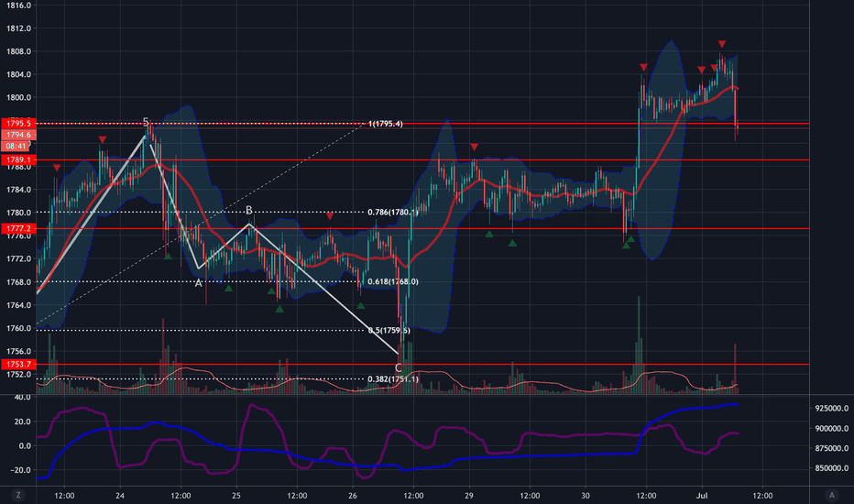Select the Elliott wave label B
The image size is (854, 504).
[x=249, y=210]
